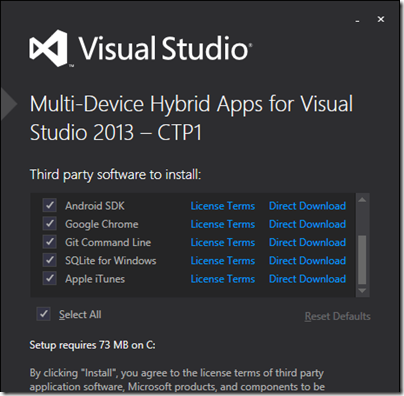Screen dimensions: 404x396
Task: Toggle the SQLite for Windows checkbox
Action: coord(49,260)
